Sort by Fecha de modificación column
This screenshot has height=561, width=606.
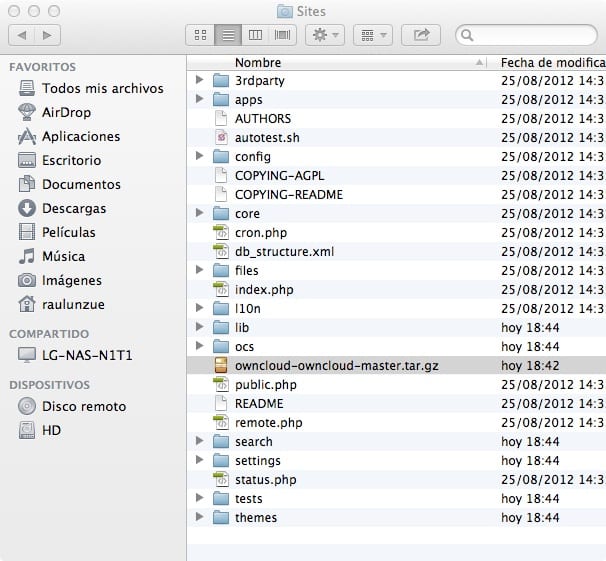click(x=551, y=61)
